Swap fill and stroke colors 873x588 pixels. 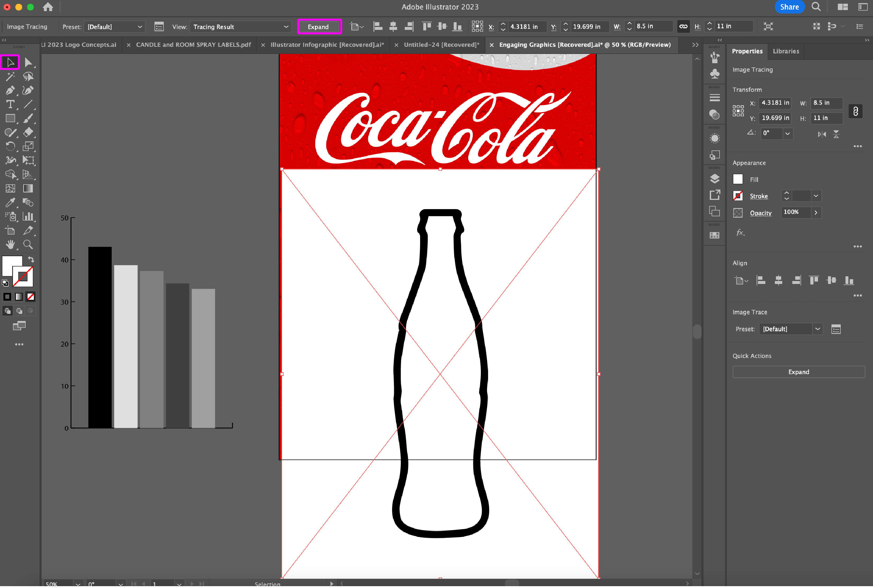[x=31, y=260]
